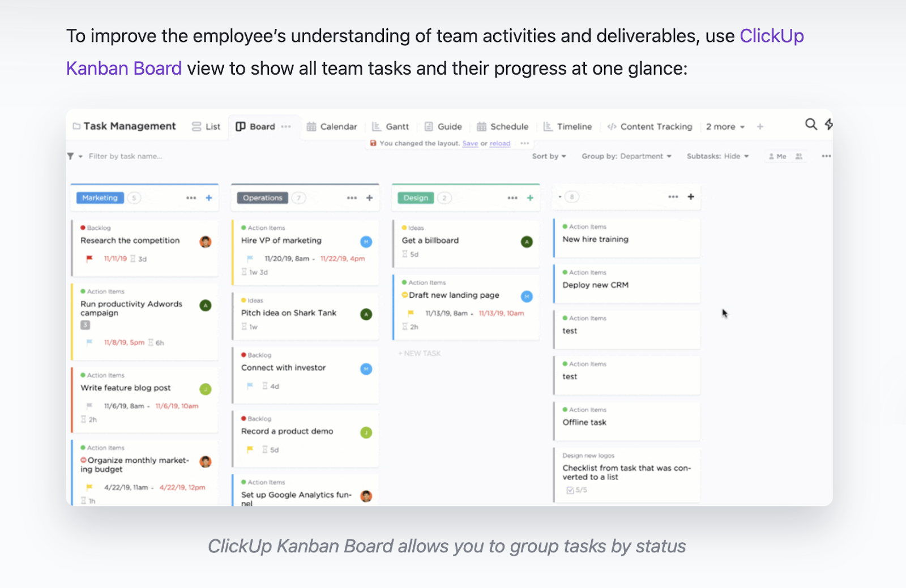Open the Deploy new CRM card

(627, 284)
